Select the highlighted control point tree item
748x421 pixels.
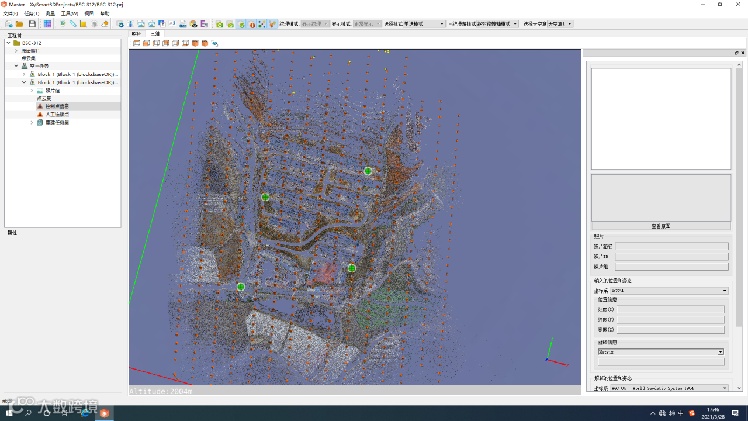pos(58,105)
